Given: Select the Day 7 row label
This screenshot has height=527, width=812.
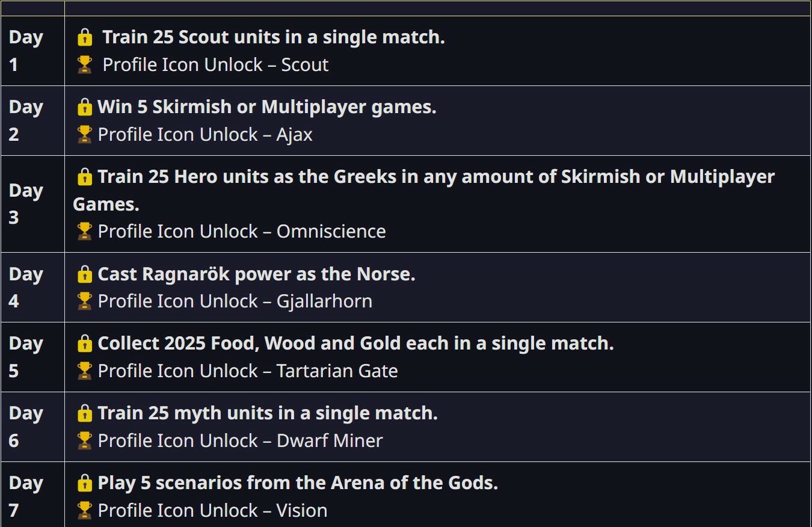Looking at the screenshot, I should [x=26, y=497].
